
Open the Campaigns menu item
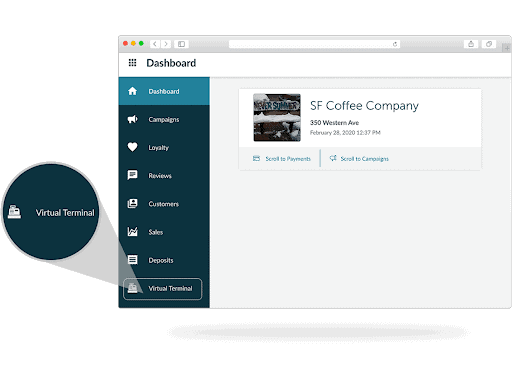164,119
